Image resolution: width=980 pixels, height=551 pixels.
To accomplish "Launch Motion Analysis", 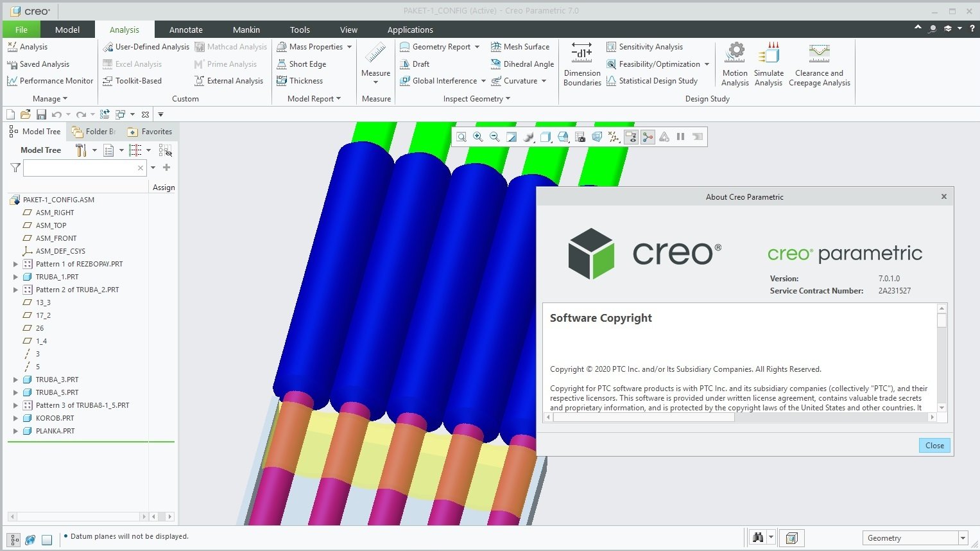I will [735, 64].
